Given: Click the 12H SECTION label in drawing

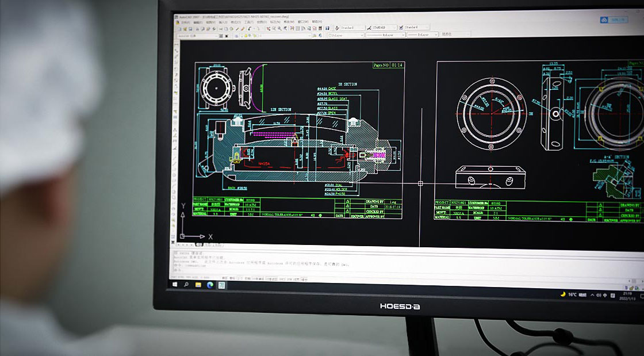Looking at the screenshot, I should pos(281,110).
